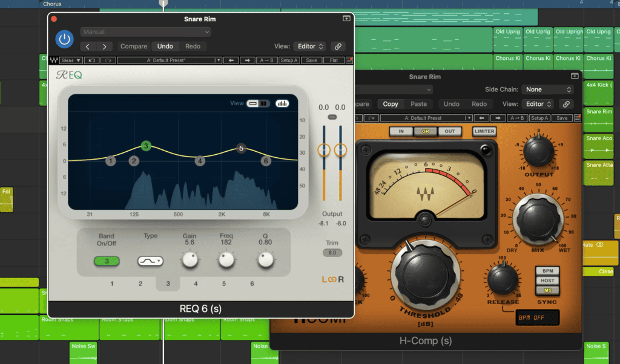Open the Side Chain dropdown showing None
Image resolution: width=620 pixels, height=364 pixels.
coord(547,89)
